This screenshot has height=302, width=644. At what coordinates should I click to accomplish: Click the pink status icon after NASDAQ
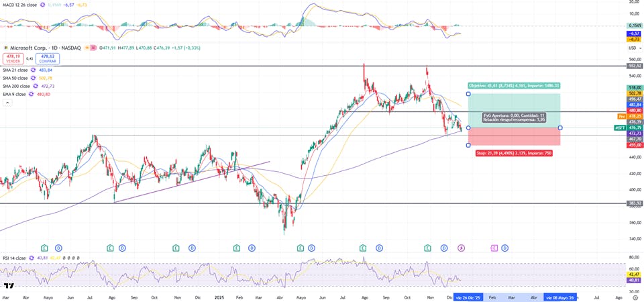tap(94, 48)
